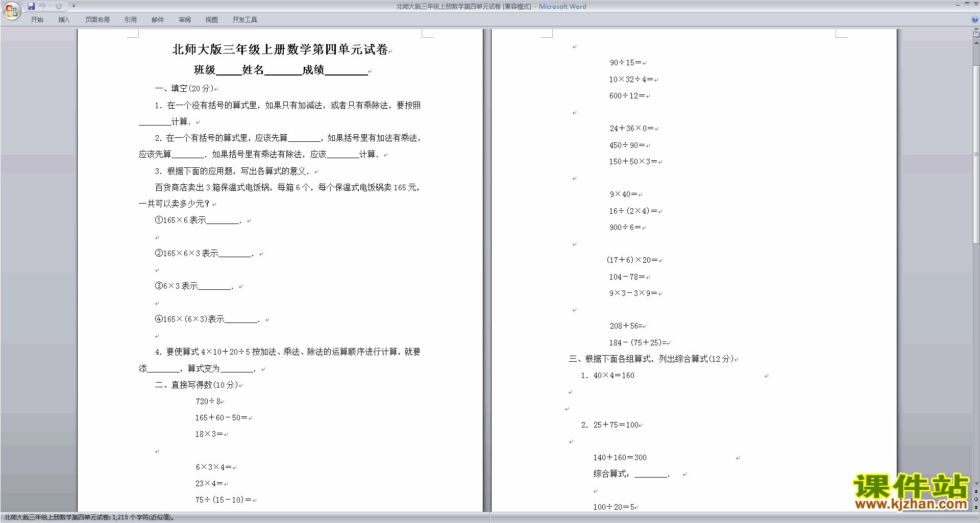Click heading 二、直接写得数(10分)
The width and height of the screenshot is (980, 523).
click(x=197, y=385)
